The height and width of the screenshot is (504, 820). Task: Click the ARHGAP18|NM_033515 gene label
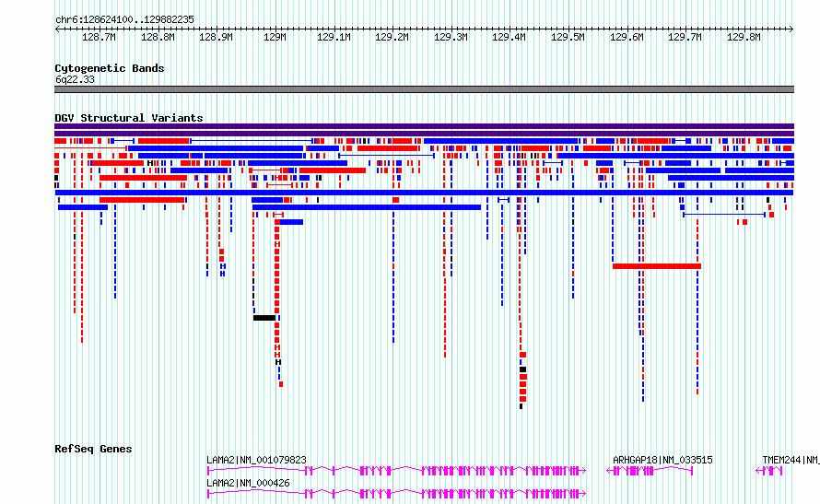point(662,460)
